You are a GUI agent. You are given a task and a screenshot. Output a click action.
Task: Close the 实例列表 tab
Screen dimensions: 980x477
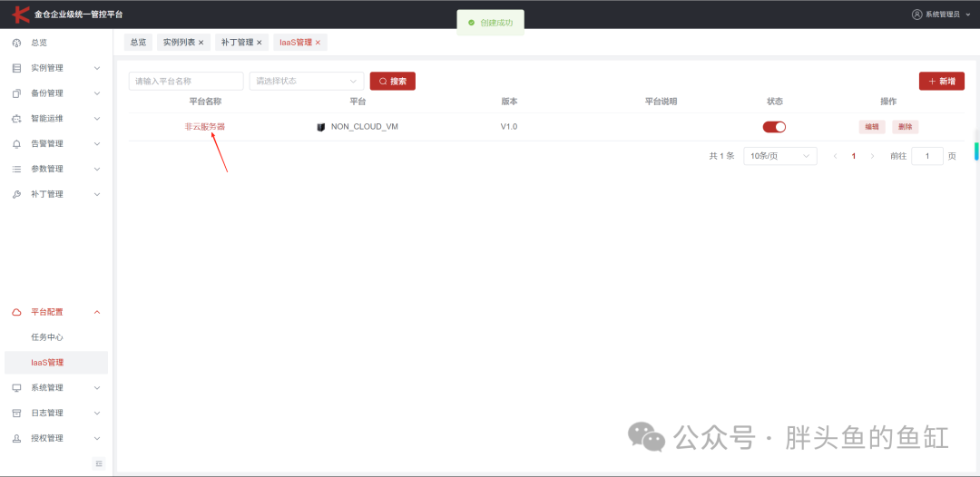(201, 43)
